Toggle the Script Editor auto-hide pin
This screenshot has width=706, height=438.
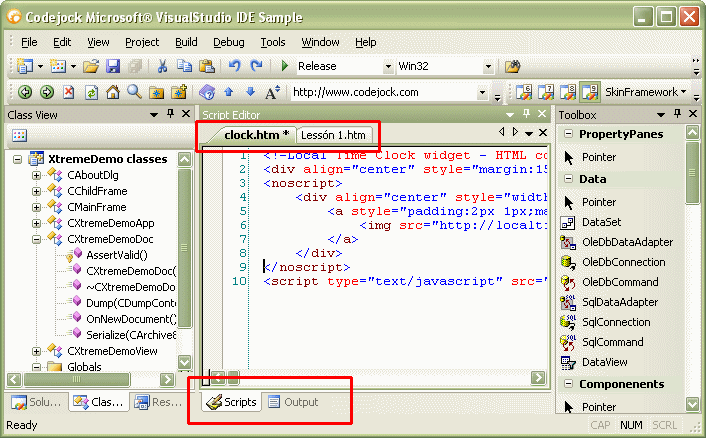click(526, 114)
